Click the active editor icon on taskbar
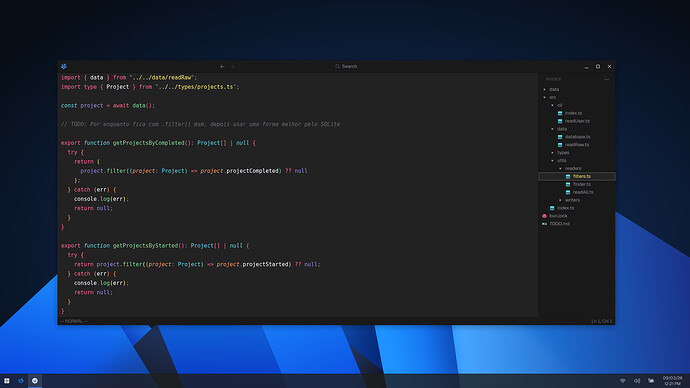690x388 pixels. coord(35,381)
